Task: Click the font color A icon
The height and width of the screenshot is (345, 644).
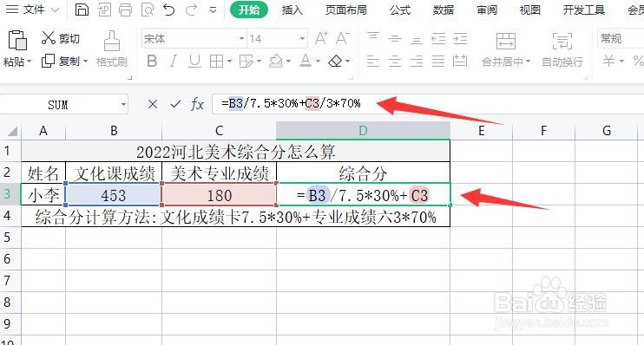Action: click(306, 62)
